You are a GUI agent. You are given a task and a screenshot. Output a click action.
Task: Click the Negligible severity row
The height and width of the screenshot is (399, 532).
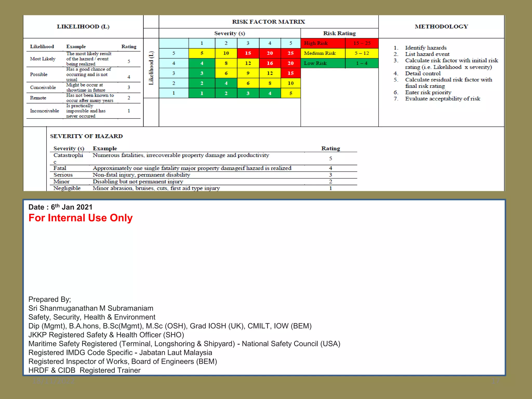tap(67, 188)
